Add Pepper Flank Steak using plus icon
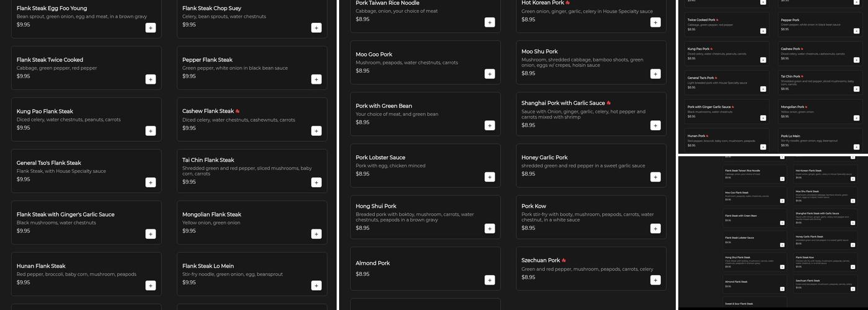868x310 pixels. 316,79
